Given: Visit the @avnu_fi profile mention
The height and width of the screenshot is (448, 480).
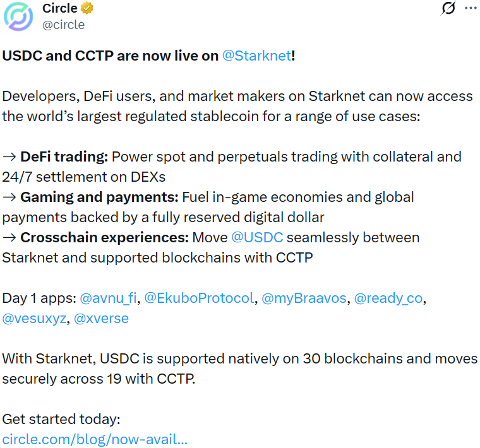Looking at the screenshot, I should click(109, 298).
